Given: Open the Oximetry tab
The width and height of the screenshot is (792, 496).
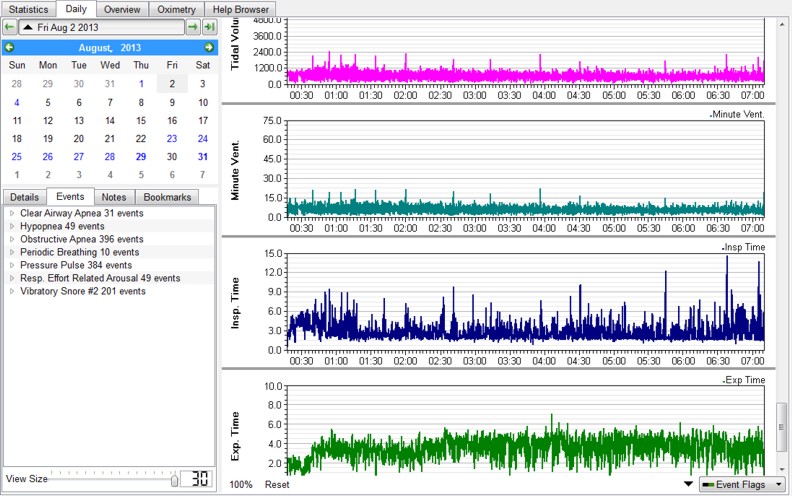Looking at the screenshot, I should [x=176, y=9].
